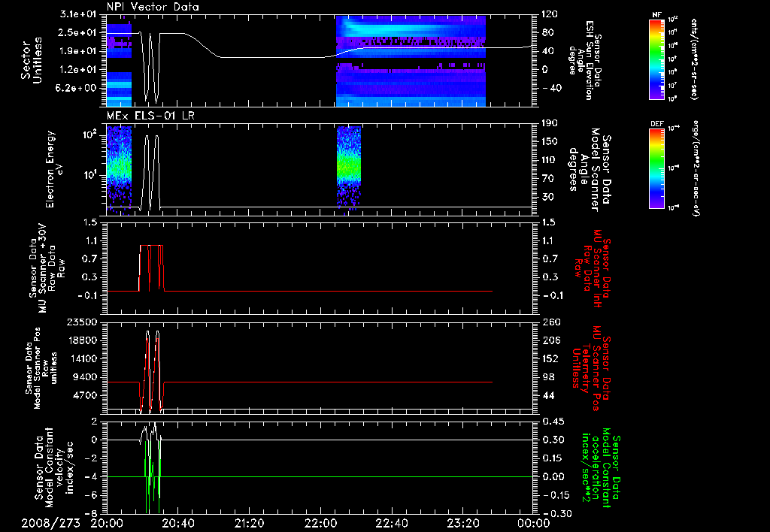Click the "152" telemetry tick value
Viewport: 770px width, 532px height.
[x=551, y=358]
